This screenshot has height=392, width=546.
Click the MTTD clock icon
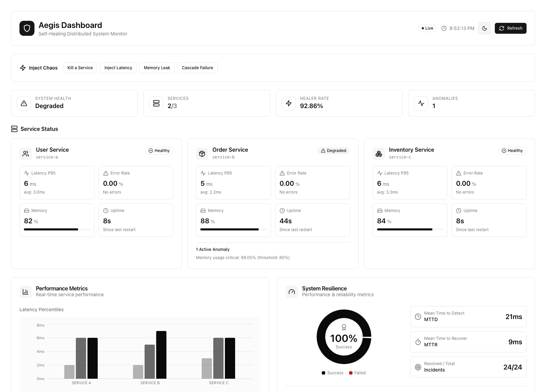click(x=418, y=317)
